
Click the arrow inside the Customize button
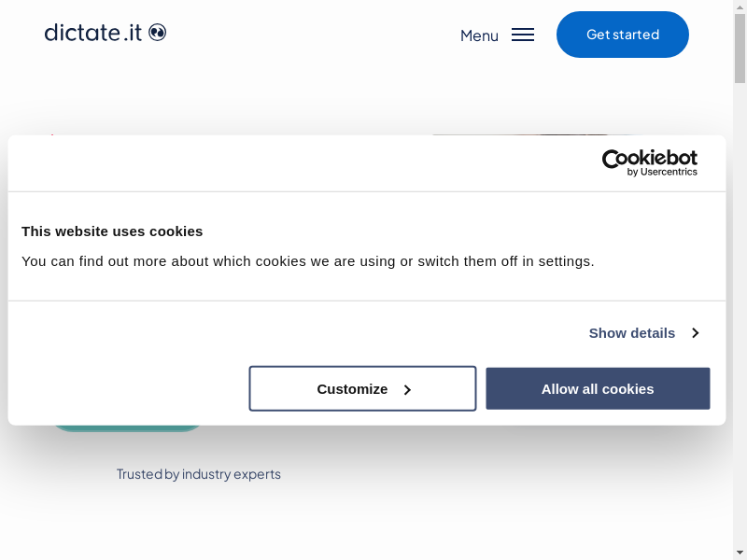(x=407, y=389)
